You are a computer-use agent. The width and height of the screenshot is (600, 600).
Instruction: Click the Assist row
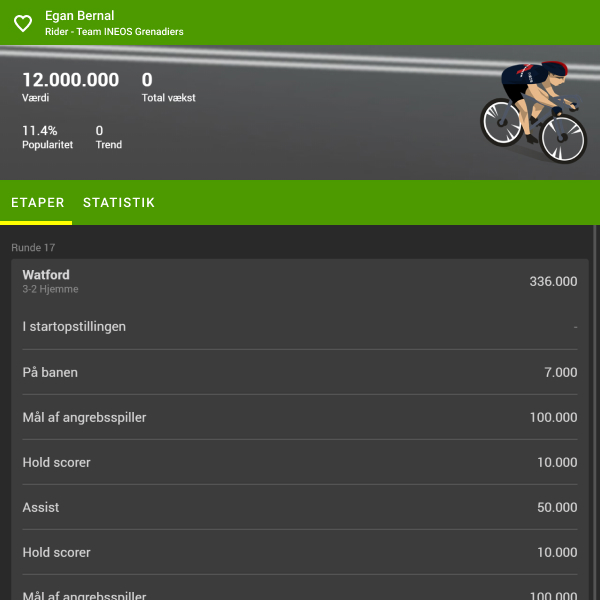(300, 507)
